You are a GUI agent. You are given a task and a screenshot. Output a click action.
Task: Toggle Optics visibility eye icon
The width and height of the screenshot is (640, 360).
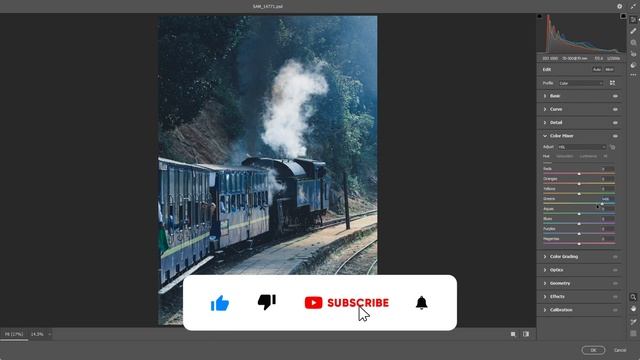615,270
